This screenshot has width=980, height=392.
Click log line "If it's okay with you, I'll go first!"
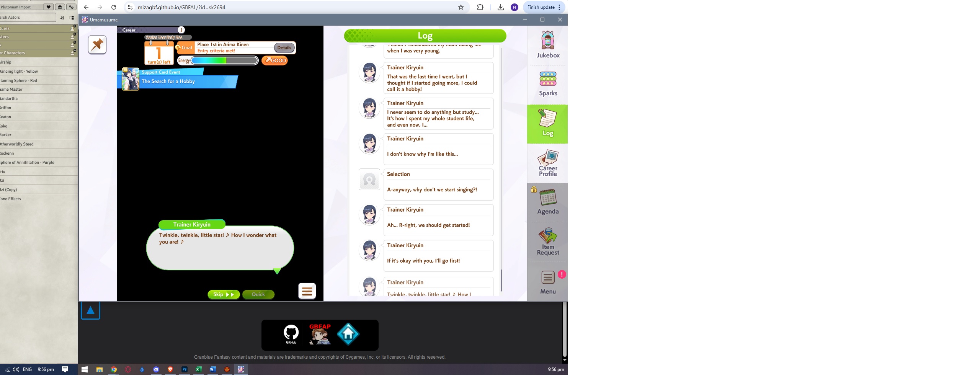pyautogui.click(x=423, y=261)
